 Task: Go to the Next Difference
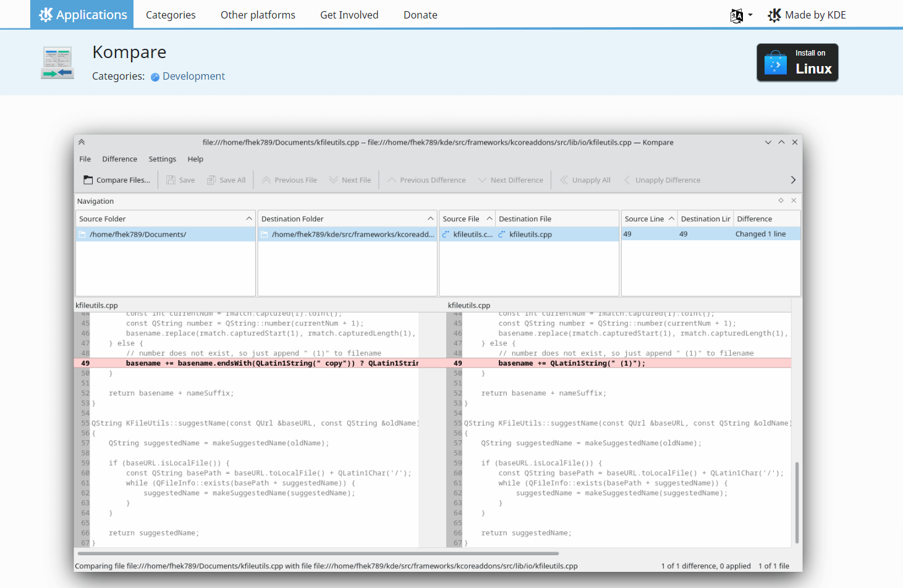(511, 180)
